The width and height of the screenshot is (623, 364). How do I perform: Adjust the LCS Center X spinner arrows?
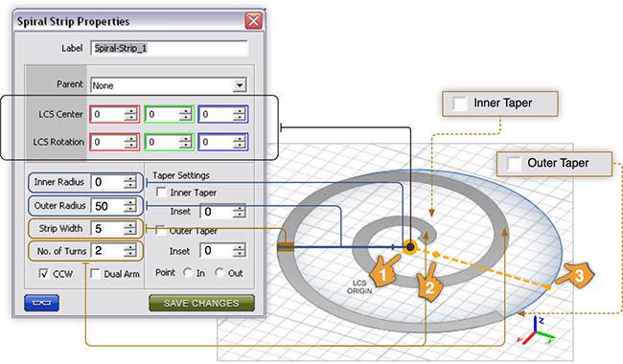(x=130, y=114)
